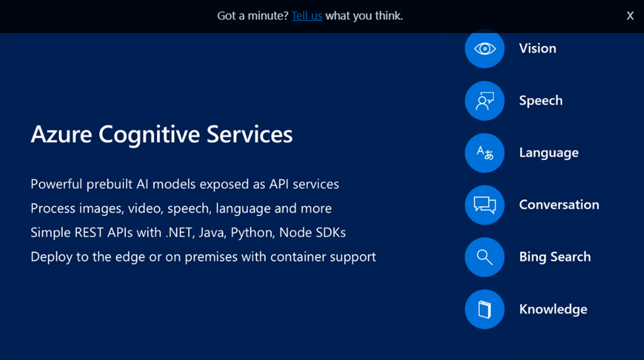Click the "Simple REST APIs" line
Viewport: 644px width, 360px height.
(188, 232)
